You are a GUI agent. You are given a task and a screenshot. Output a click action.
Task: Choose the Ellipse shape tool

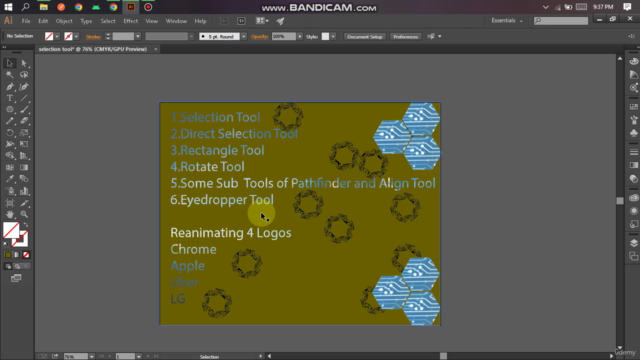[9, 109]
